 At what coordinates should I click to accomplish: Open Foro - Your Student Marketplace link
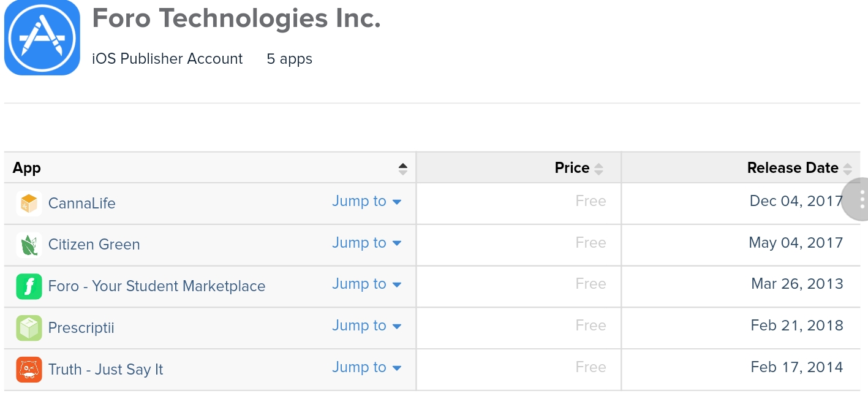click(156, 286)
